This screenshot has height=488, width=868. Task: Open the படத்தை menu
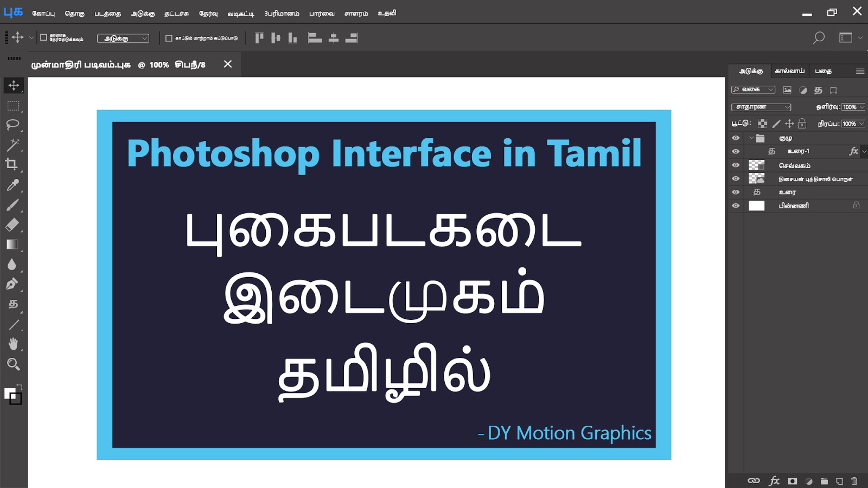(108, 13)
